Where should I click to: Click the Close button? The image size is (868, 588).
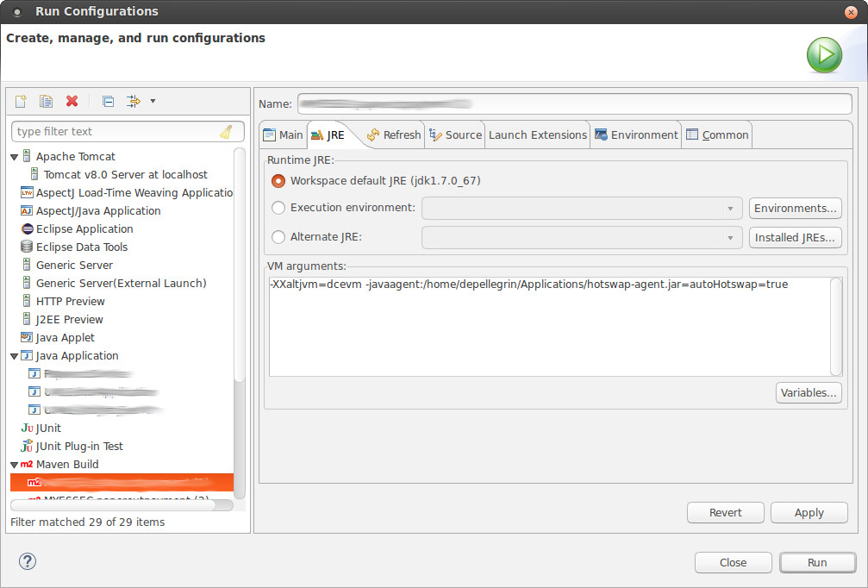click(734, 562)
